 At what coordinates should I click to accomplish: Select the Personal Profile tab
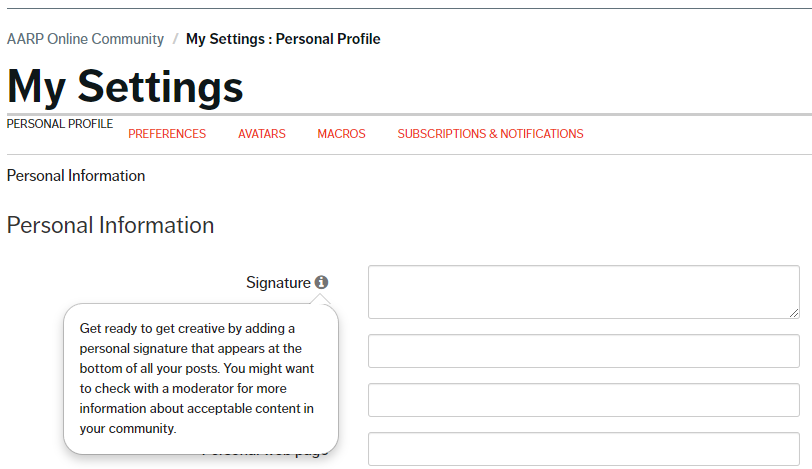pos(60,124)
